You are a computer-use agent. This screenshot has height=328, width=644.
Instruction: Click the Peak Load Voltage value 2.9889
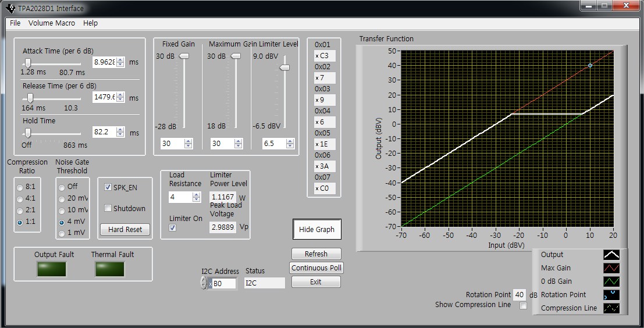pos(223,227)
